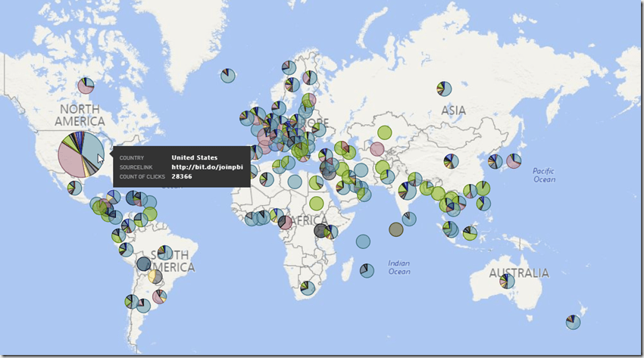644x358 pixels.
Task: Click the pie marker on Iceland
Action: pyautogui.click(x=228, y=75)
